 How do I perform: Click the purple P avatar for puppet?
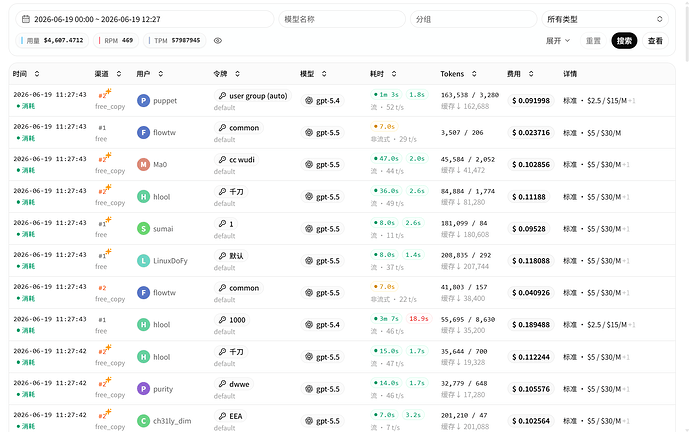[x=143, y=101]
